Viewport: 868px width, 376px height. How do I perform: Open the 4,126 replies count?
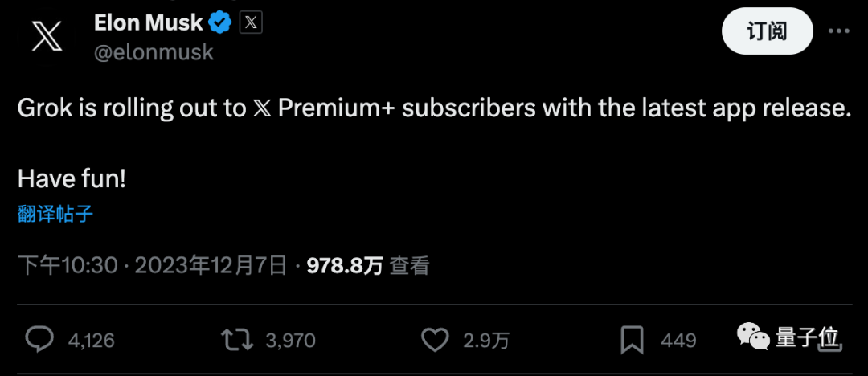[x=92, y=341]
